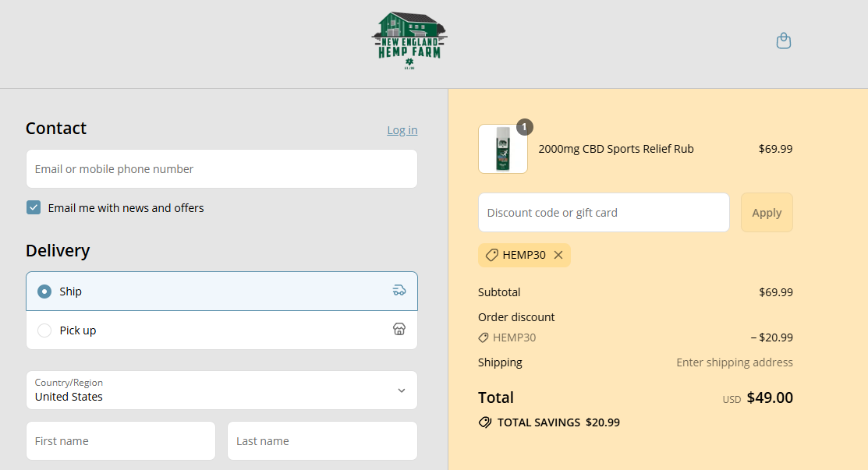Uncheck Email me with news and offers
The image size is (868, 470).
click(x=34, y=208)
